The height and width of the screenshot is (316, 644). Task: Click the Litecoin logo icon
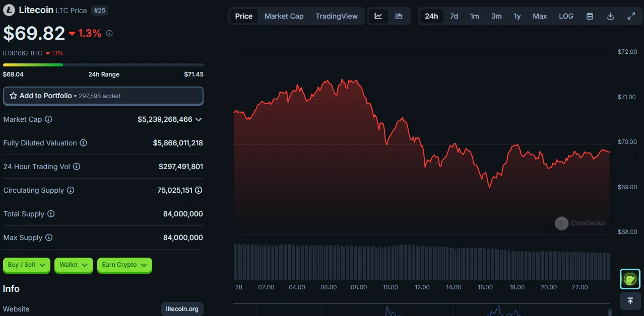coord(9,10)
